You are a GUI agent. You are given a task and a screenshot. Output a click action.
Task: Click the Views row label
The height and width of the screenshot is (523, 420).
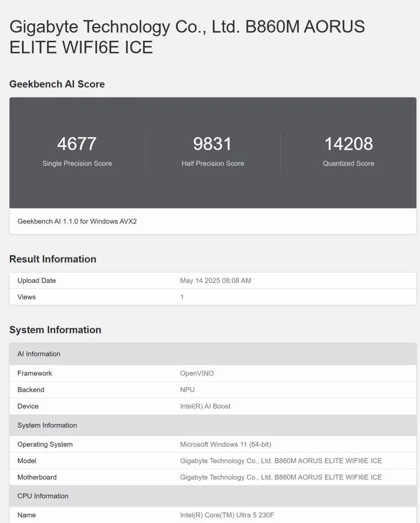[26, 297]
